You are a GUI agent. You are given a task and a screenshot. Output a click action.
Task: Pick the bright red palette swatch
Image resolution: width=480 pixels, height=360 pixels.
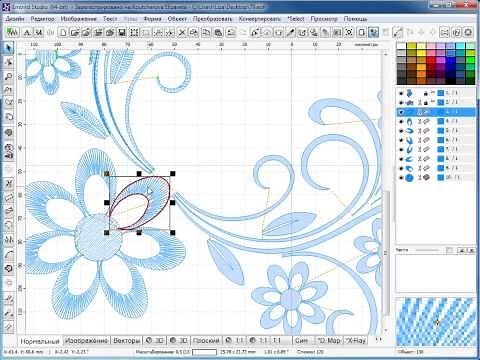pyautogui.click(x=431, y=60)
